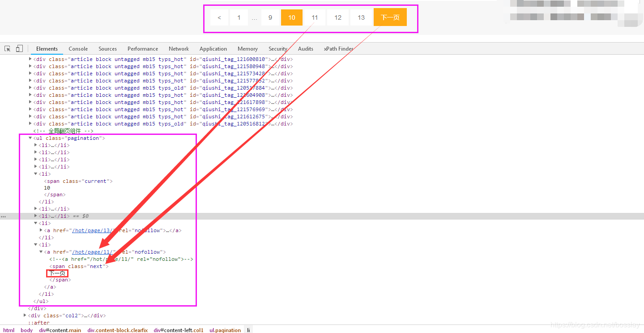Viewport: 644px width, 333px height.
Task: Open the Audits tab
Action: pyautogui.click(x=306, y=49)
